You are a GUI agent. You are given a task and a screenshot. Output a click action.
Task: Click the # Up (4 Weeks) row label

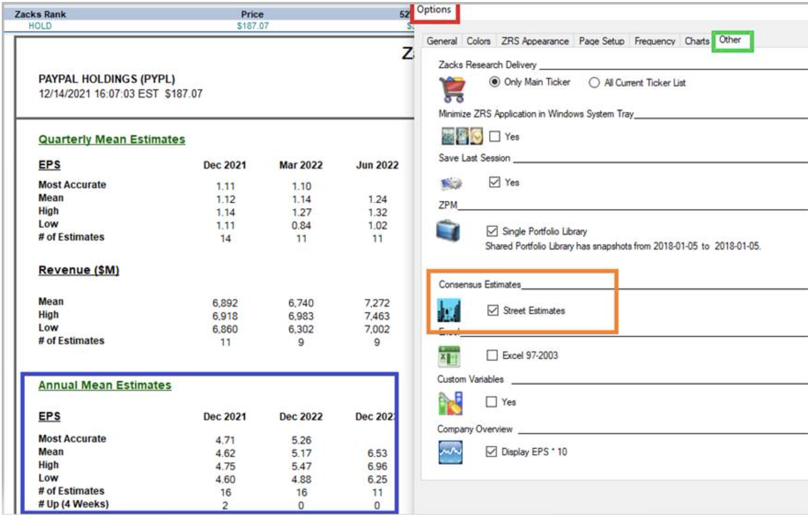tap(74, 505)
